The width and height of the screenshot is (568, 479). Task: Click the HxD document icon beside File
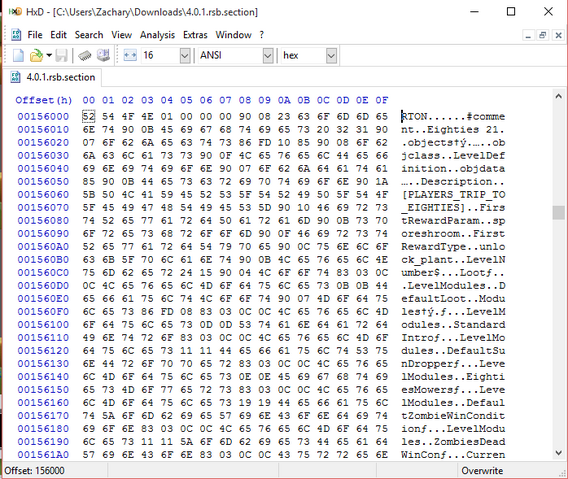click(16, 35)
